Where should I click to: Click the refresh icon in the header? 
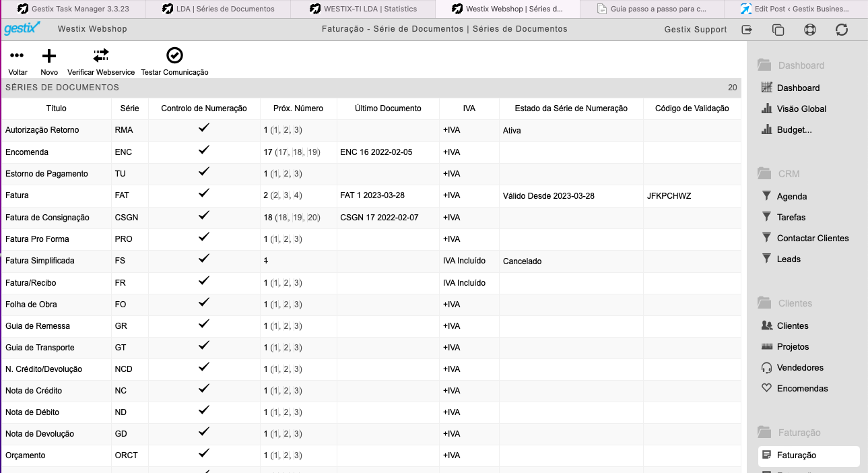point(842,30)
